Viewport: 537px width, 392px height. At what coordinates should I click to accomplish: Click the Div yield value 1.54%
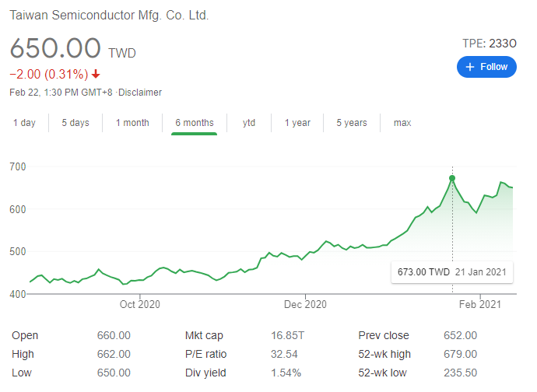click(x=286, y=373)
